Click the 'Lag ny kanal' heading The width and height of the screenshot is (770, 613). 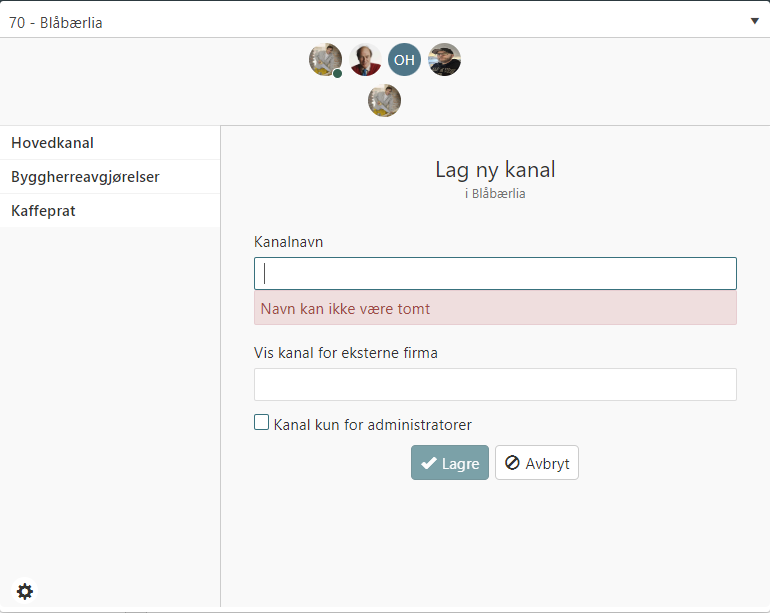[495, 169]
